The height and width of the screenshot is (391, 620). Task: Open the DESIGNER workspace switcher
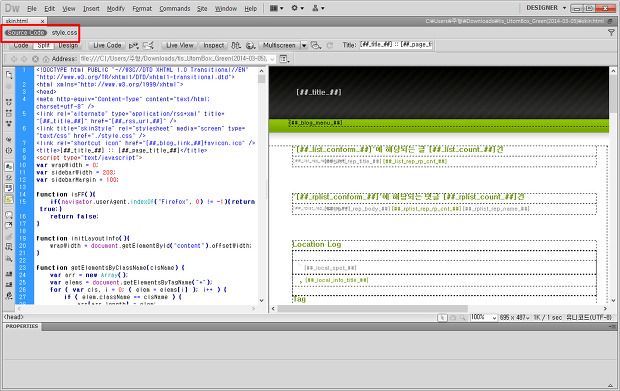click(546, 8)
